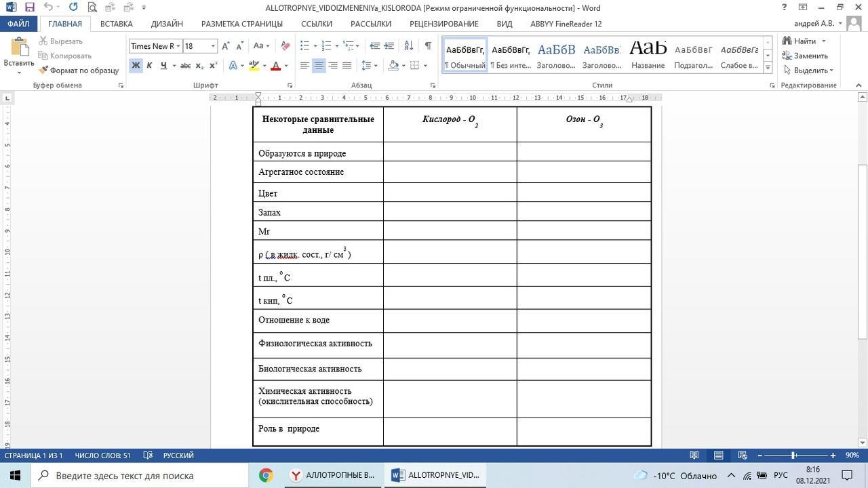
Task: Open the font color dropdown arrow
Action: 285,66
